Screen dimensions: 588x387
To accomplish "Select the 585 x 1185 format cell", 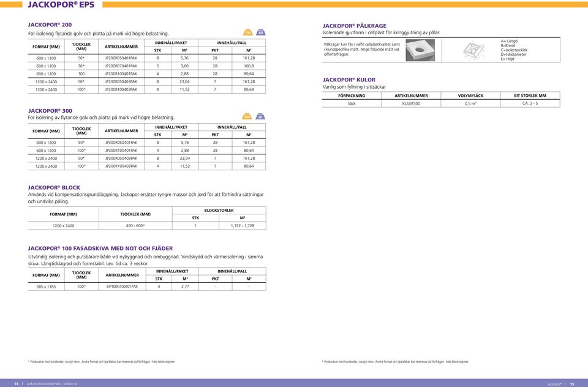I will tap(46, 287).
